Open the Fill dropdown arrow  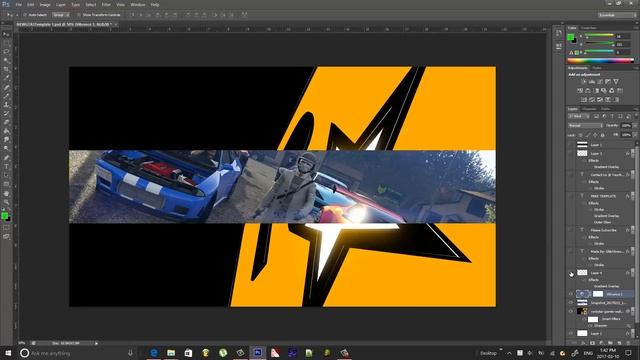(635, 135)
